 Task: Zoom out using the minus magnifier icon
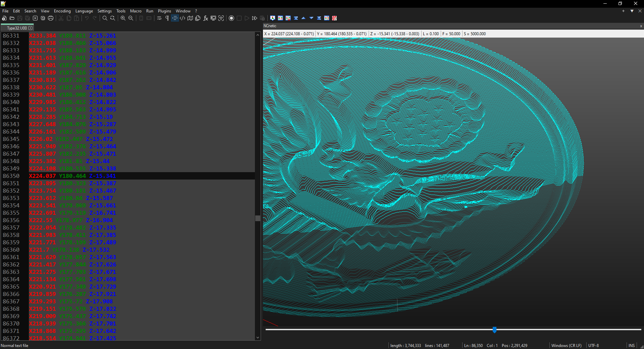pos(131,18)
